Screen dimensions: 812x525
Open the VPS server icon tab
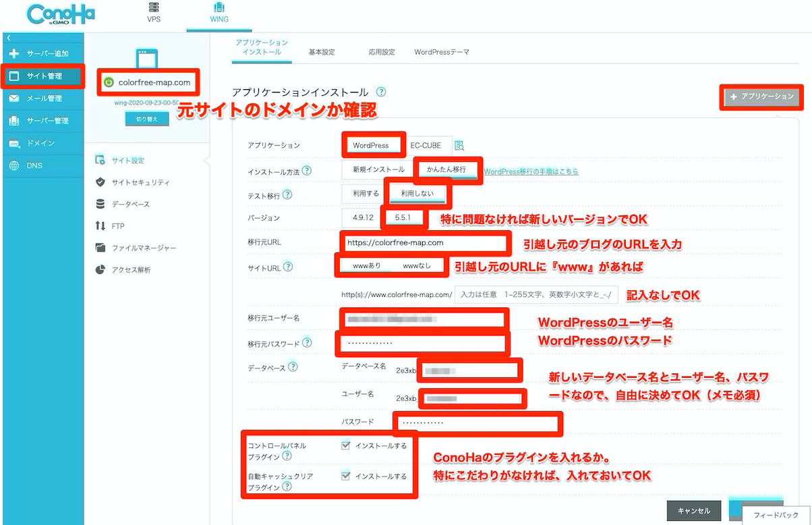(x=154, y=12)
